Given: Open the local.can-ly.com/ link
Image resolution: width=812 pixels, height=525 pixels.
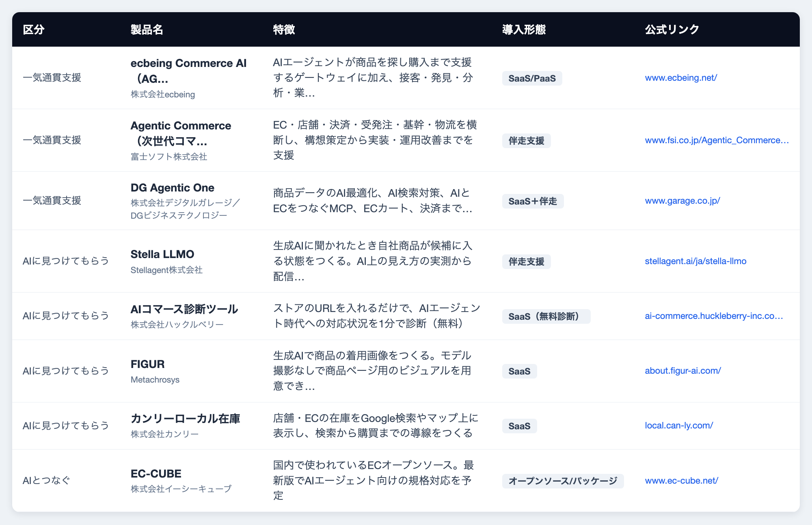Looking at the screenshot, I should 679,426.
